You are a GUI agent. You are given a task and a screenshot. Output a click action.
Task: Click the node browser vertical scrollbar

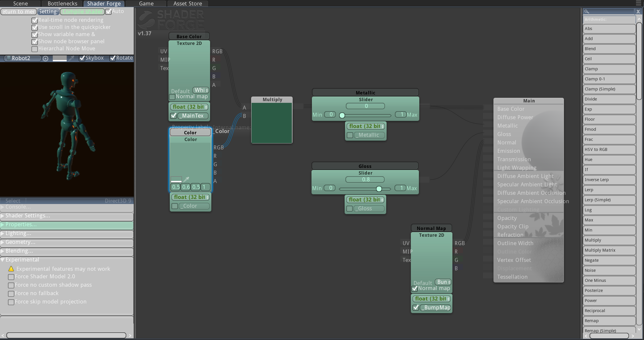tap(639, 61)
